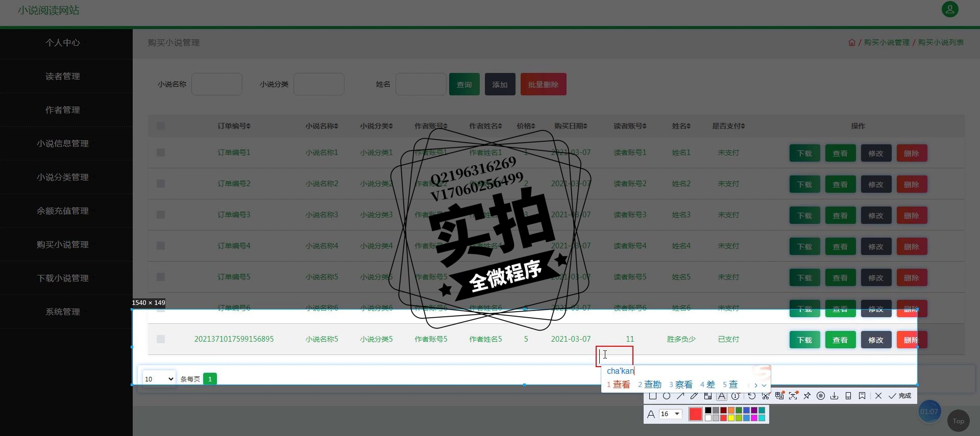980x436 pixels.
Task: Pick the black color swatch
Action: [708, 411]
